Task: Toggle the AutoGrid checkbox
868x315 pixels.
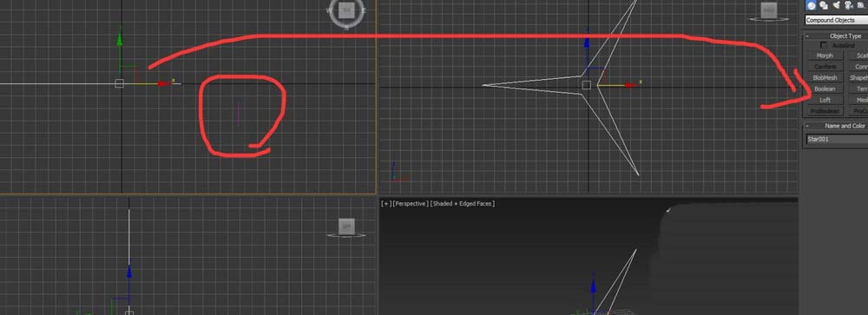Action: coord(824,45)
